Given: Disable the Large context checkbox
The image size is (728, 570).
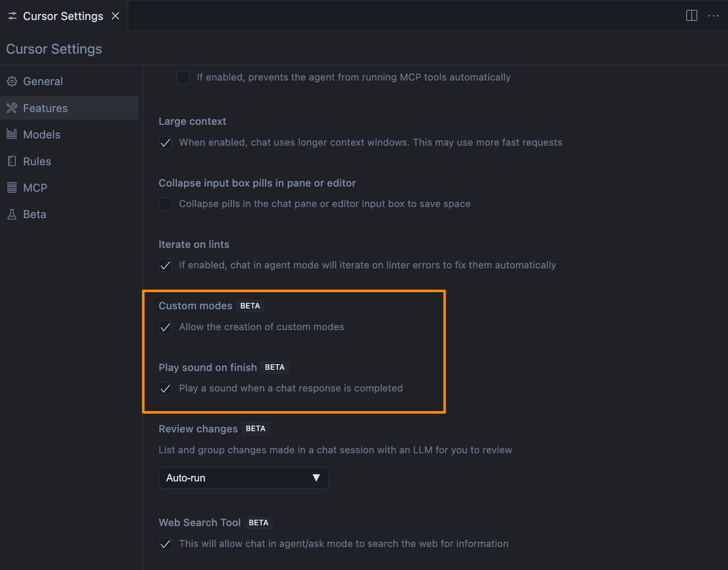Looking at the screenshot, I should pyautogui.click(x=165, y=143).
